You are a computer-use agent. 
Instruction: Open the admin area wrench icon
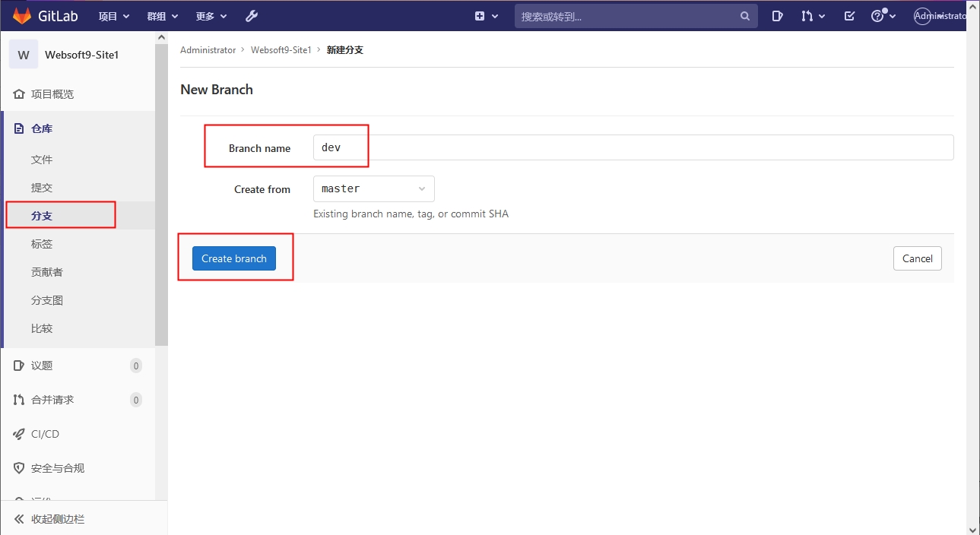click(252, 16)
